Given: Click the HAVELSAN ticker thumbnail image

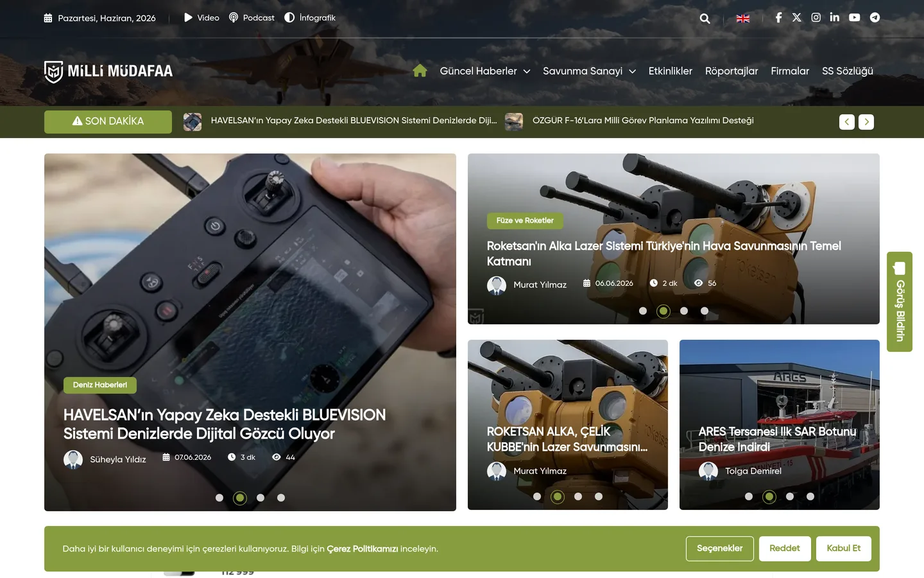Looking at the screenshot, I should pyautogui.click(x=193, y=122).
